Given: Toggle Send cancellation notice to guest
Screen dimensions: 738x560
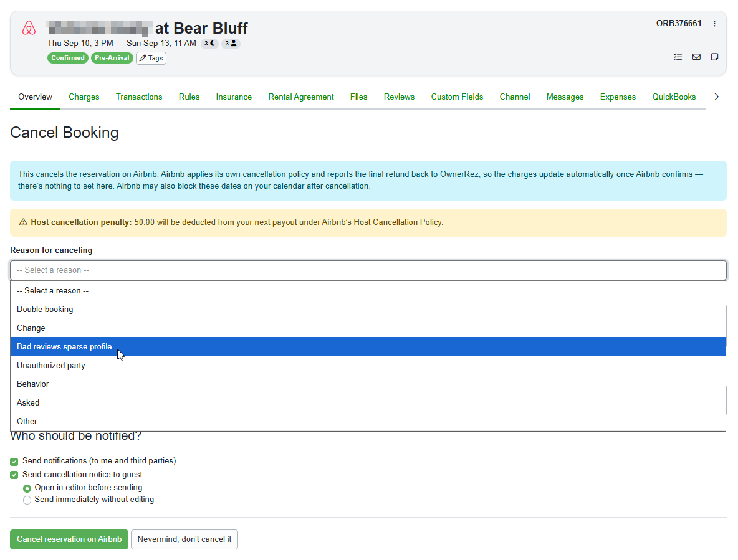Looking at the screenshot, I should point(14,475).
